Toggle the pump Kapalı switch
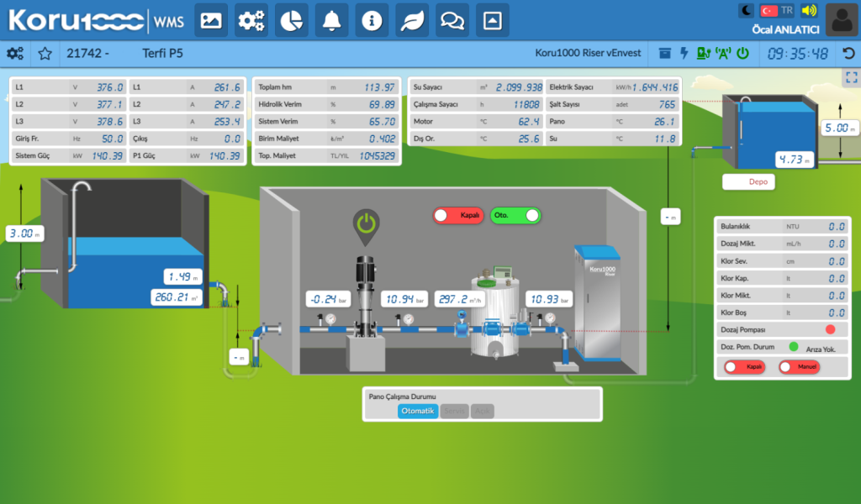Screen dimensions: 861x504 pos(458,216)
